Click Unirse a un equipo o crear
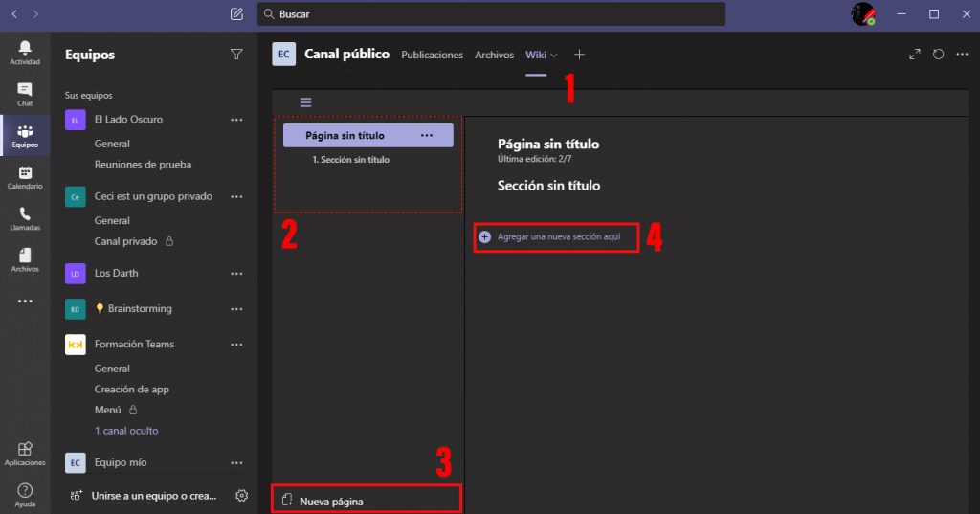The width and height of the screenshot is (980, 514). [x=154, y=495]
